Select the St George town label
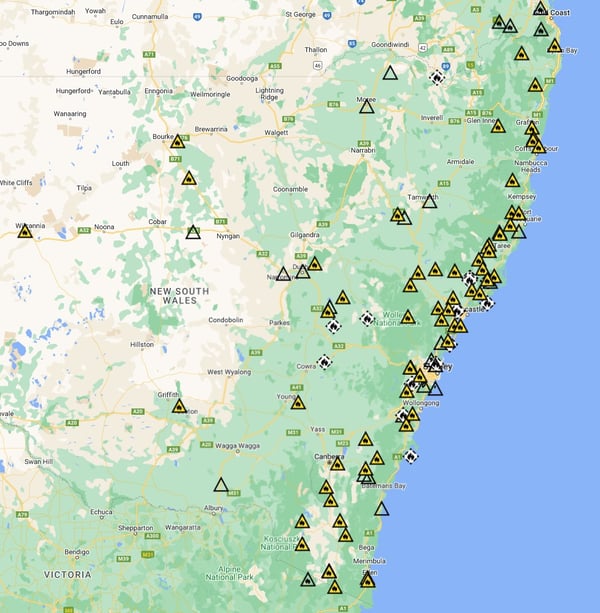Screen dimensions: 600x613 pyautogui.click(x=301, y=14)
